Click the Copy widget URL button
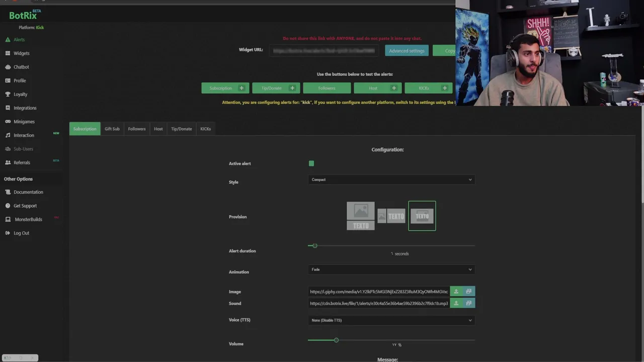This screenshot has width=644, height=362. coord(444,51)
